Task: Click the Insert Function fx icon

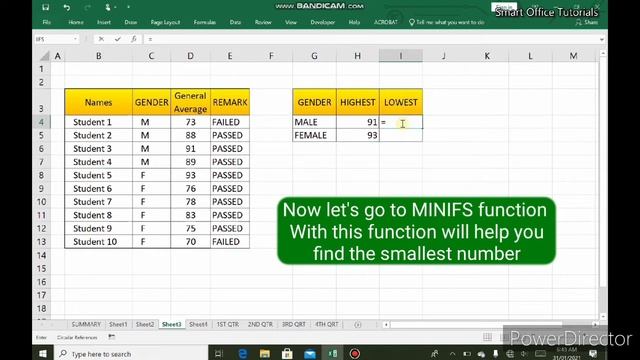Action: click(x=134, y=39)
